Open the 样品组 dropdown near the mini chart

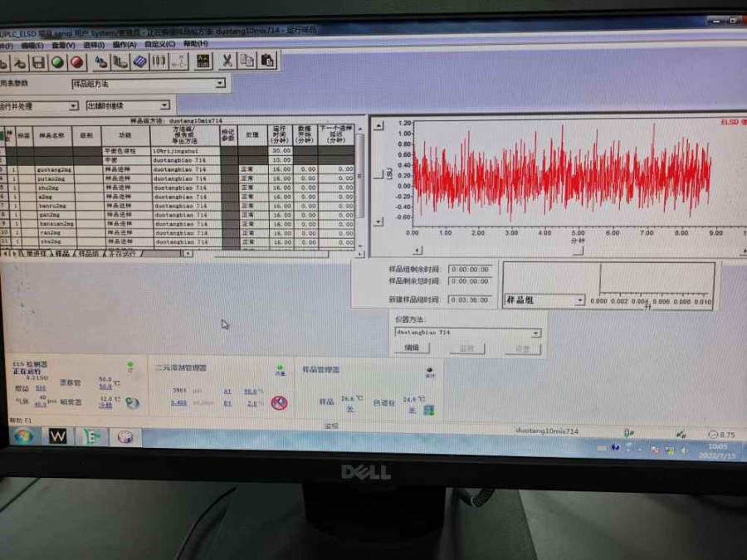pyautogui.click(x=579, y=300)
